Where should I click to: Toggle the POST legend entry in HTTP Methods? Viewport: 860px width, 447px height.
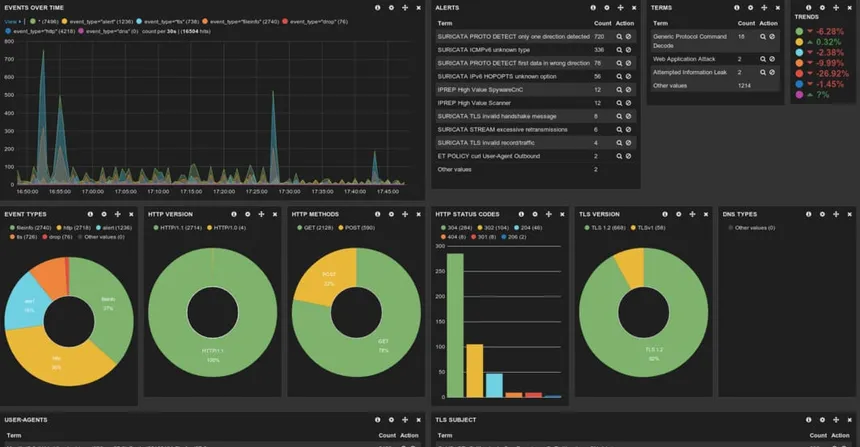click(349, 227)
